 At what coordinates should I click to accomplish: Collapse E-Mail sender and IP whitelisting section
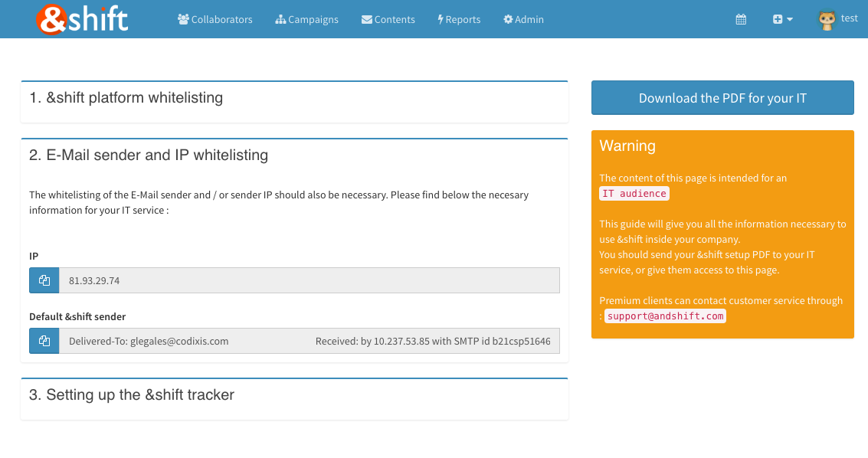click(x=149, y=155)
